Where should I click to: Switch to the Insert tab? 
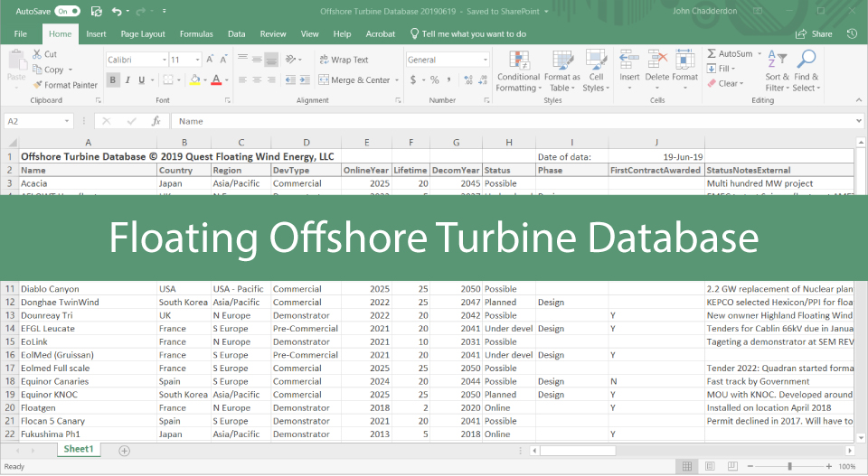96,33
